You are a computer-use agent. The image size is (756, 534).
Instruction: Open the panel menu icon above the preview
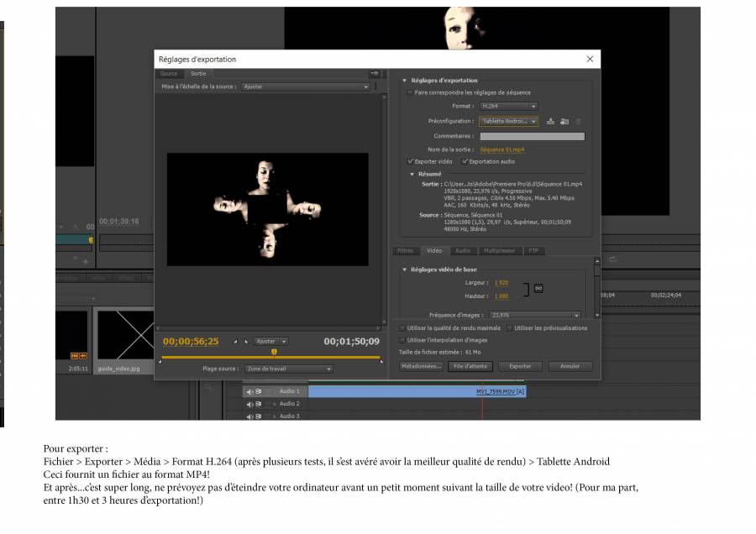(374, 74)
